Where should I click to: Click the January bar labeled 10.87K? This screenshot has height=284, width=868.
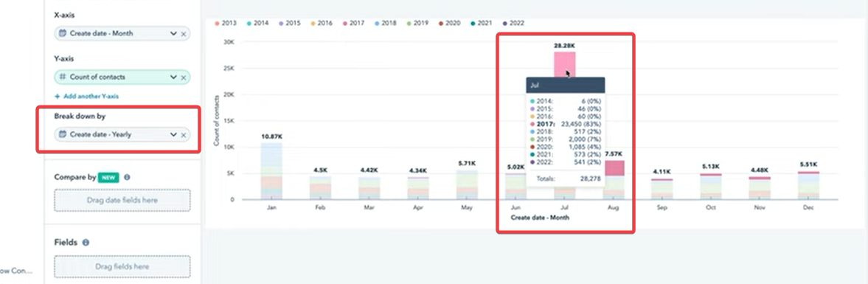pyautogui.click(x=271, y=170)
